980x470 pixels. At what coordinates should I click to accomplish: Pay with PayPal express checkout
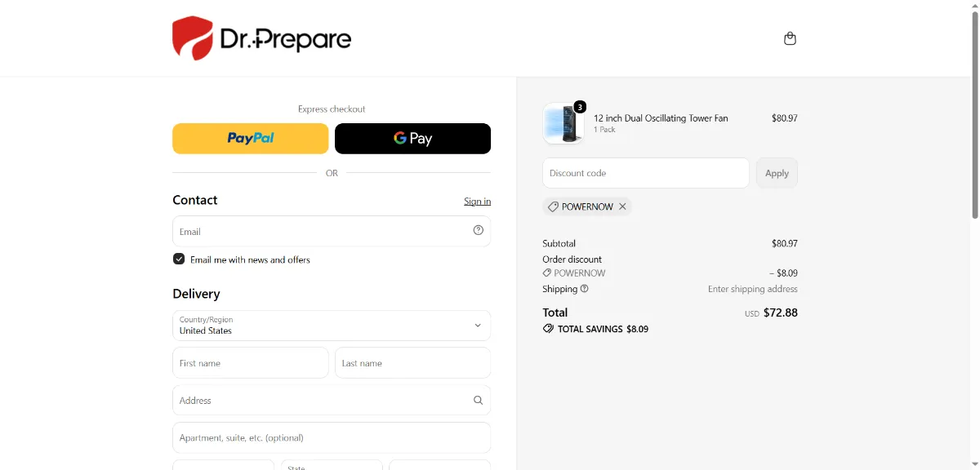click(250, 139)
